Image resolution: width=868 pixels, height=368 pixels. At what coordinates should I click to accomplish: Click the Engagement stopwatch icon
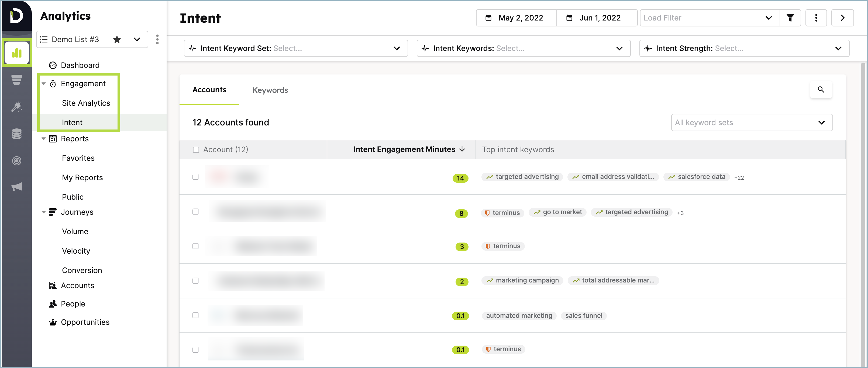point(53,84)
